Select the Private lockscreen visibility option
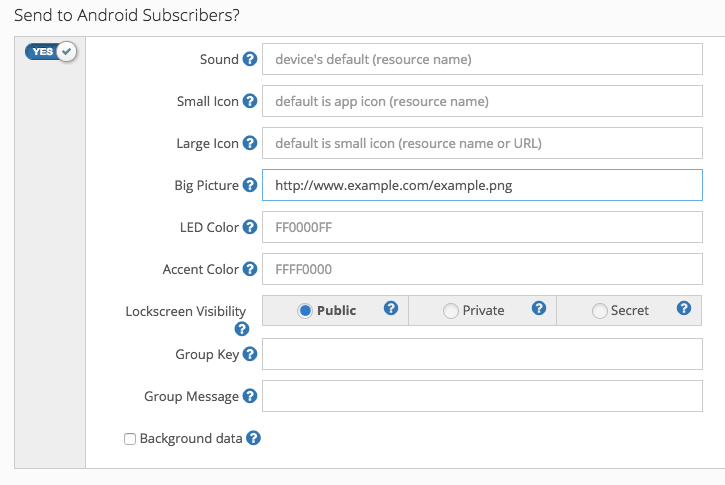This screenshot has height=485, width=725. tap(450, 311)
